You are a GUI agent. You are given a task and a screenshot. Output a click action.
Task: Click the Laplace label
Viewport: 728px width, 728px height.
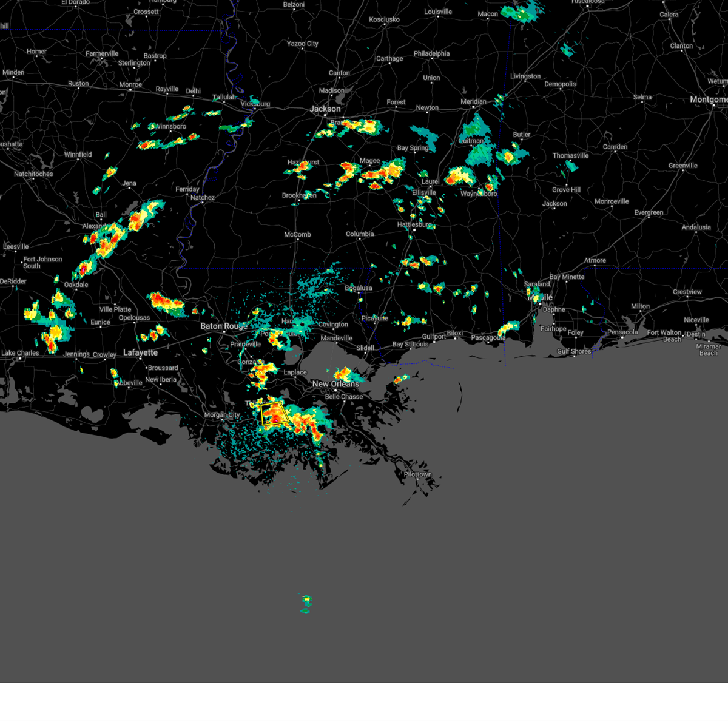coord(295,372)
